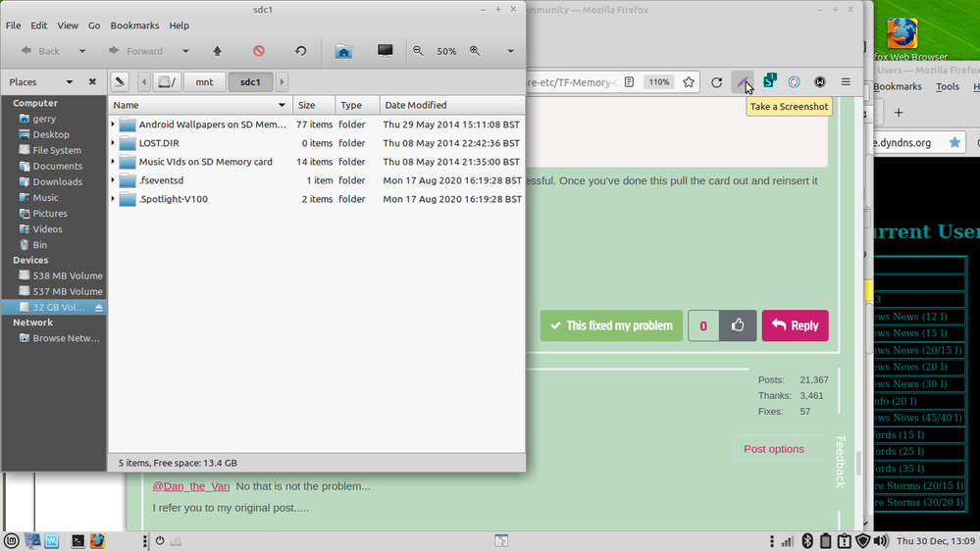Expand the Android Wallpapers folder row
The height and width of the screenshot is (551, 980).
tap(113, 125)
